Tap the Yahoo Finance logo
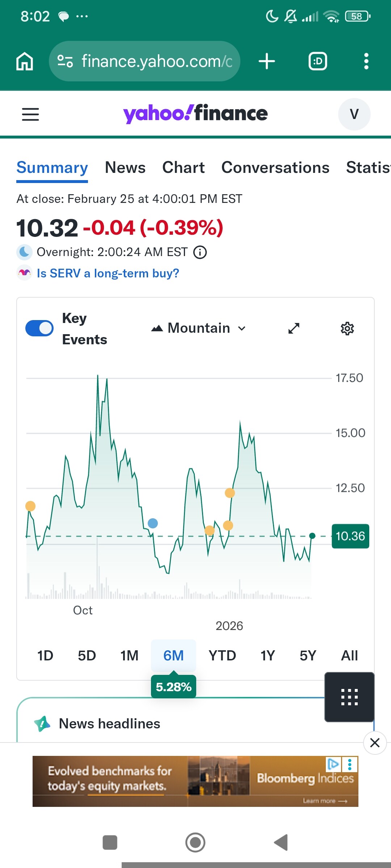The image size is (391, 868). coord(195,114)
